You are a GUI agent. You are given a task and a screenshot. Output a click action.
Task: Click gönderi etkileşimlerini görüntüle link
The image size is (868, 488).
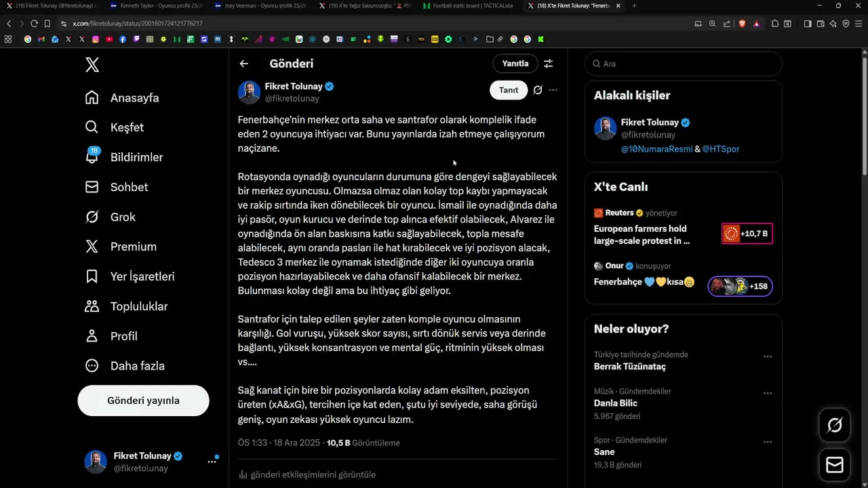pyautogui.click(x=313, y=474)
